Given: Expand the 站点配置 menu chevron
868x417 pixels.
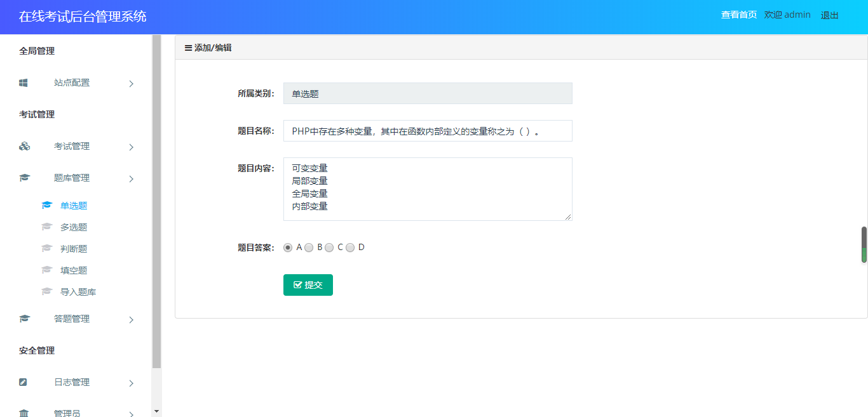Looking at the screenshot, I should (132, 83).
